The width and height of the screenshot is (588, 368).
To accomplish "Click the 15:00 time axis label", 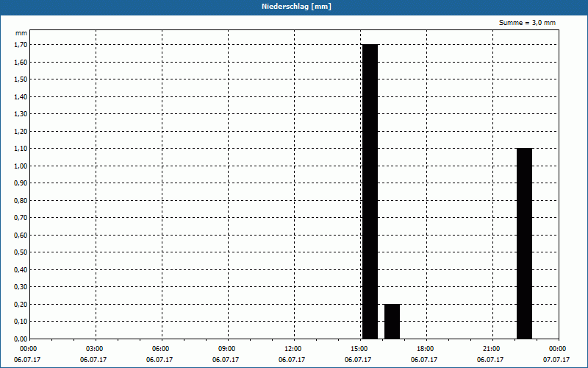I will point(359,349).
